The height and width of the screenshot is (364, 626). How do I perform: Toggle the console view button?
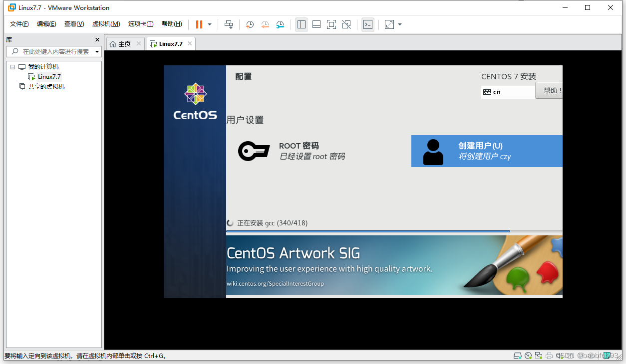[368, 24]
